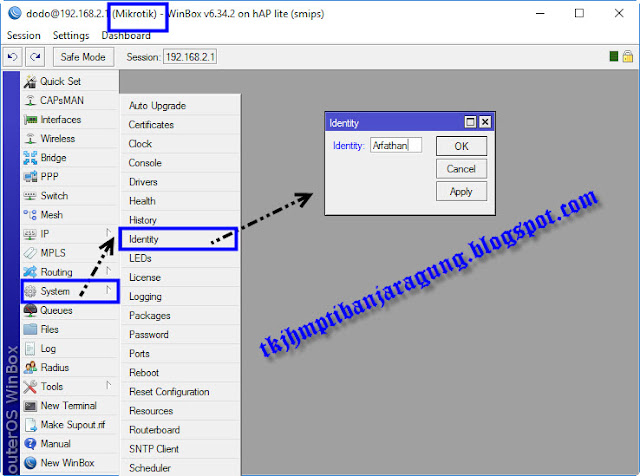Select Identity in the System submenu
This screenshot has height=476, width=640.
point(178,239)
